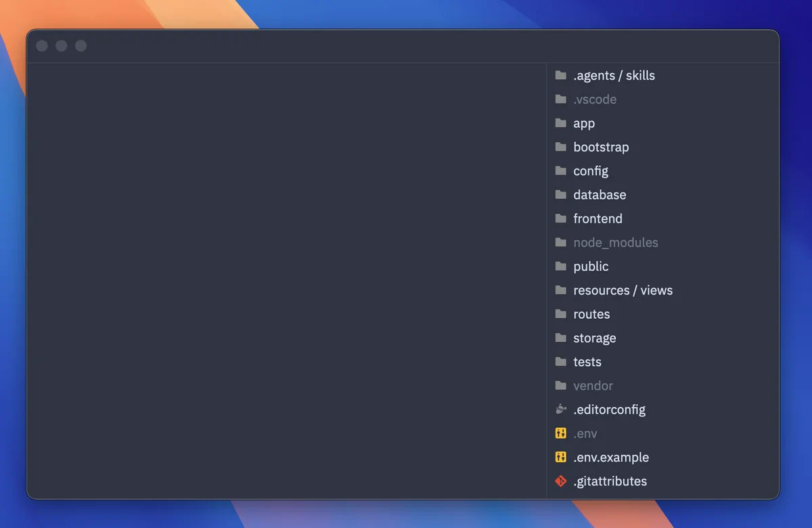Click the routes folder icon
Viewport: 812px width, 528px height.
(x=560, y=314)
